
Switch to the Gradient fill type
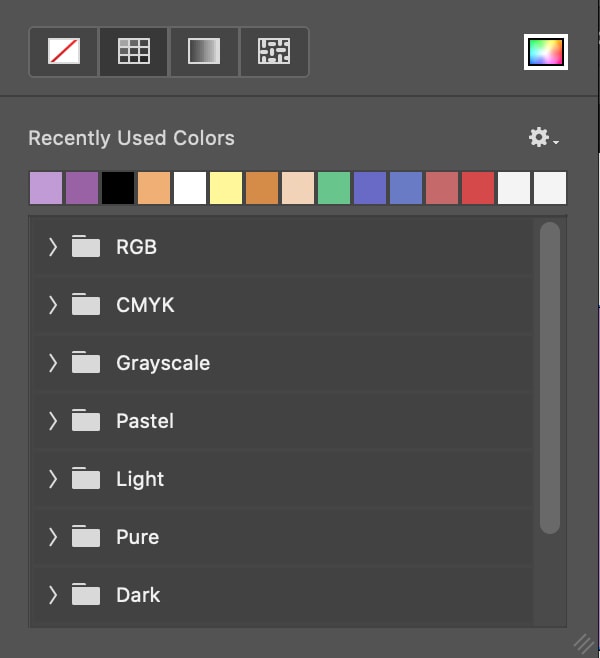click(204, 52)
